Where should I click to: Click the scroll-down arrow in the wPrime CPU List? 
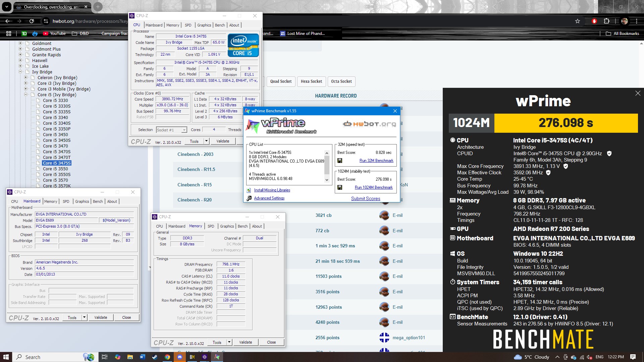pos(327,180)
